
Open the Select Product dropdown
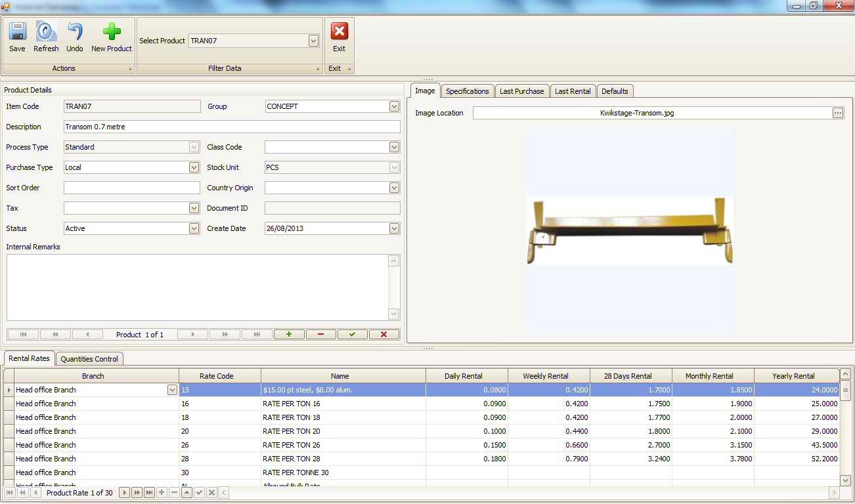[313, 41]
